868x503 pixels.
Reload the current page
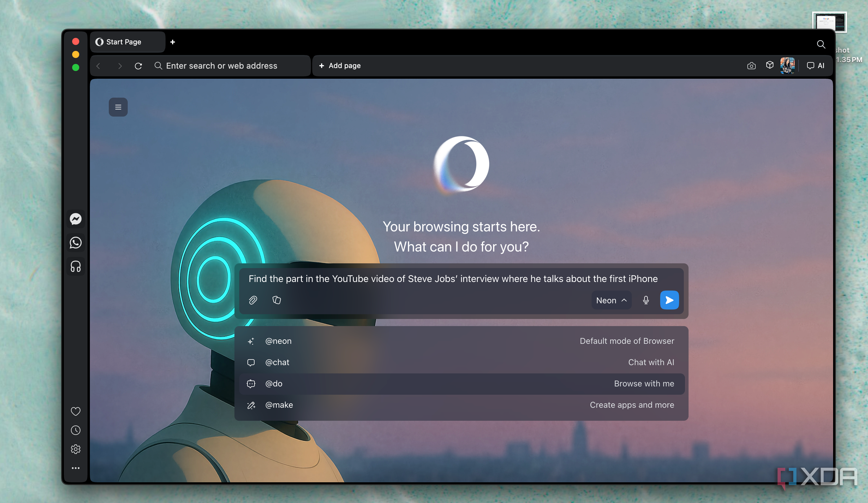[x=138, y=66]
